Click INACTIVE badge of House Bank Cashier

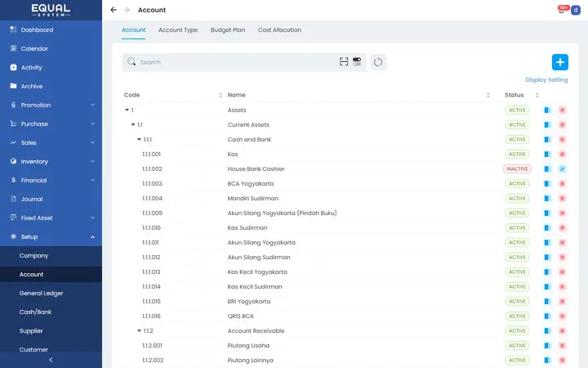517,169
